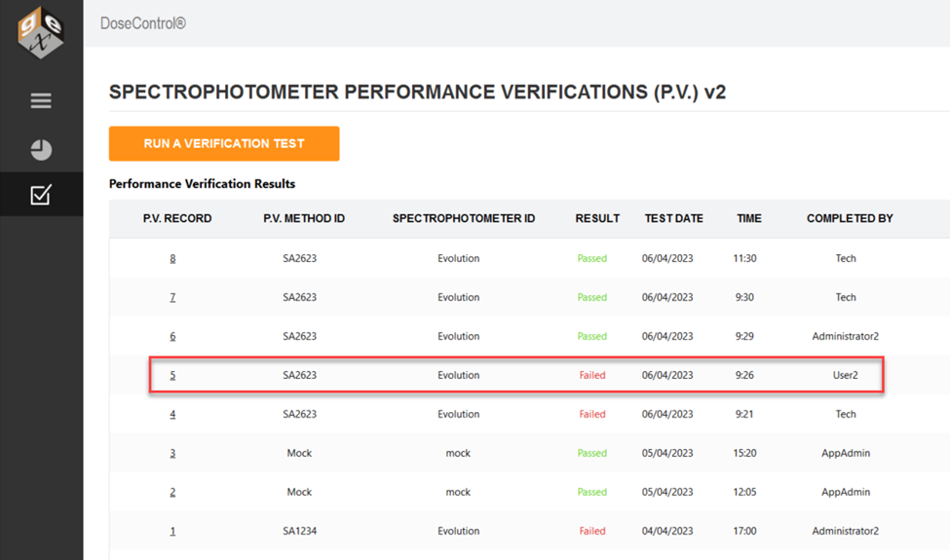The image size is (950, 560).
Task: Click Run a Verification Test button
Action: click(224, 143)
